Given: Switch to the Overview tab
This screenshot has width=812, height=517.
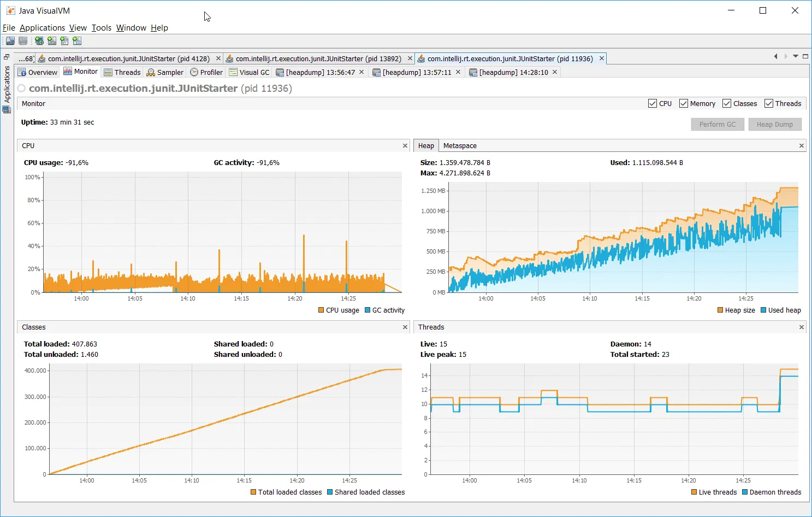Looking at the screenshot, I should [x=38, y=72].
